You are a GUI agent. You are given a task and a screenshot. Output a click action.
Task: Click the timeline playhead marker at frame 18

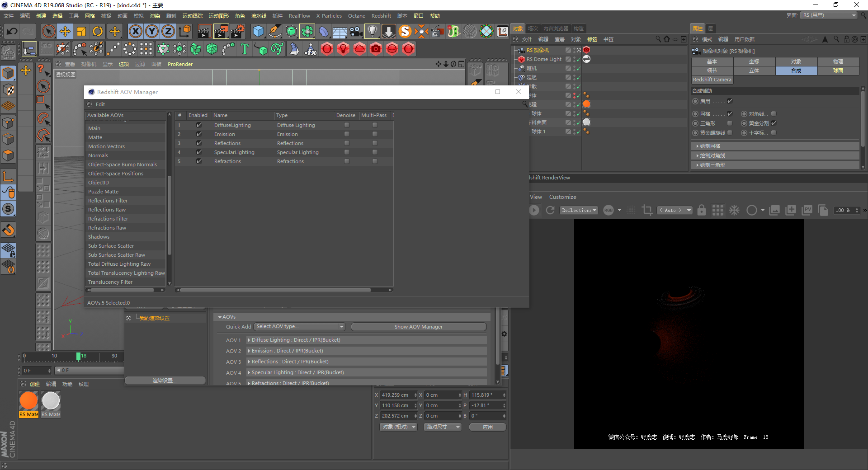(x=78, y=356)
